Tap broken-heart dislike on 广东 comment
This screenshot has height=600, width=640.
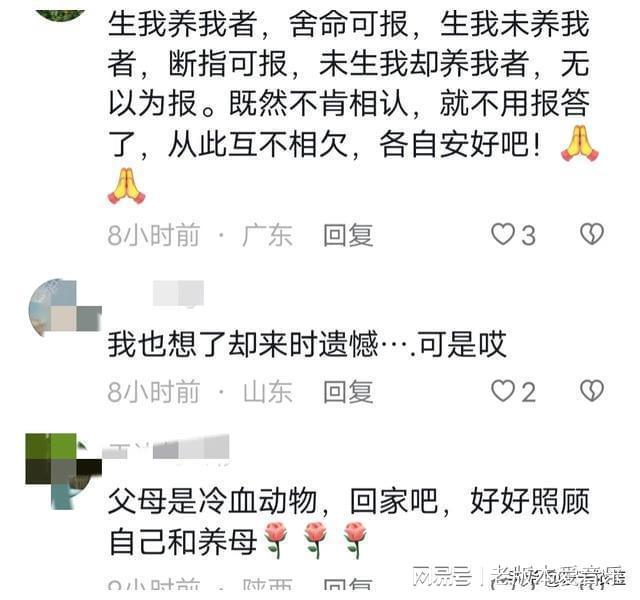pos(591,234)
